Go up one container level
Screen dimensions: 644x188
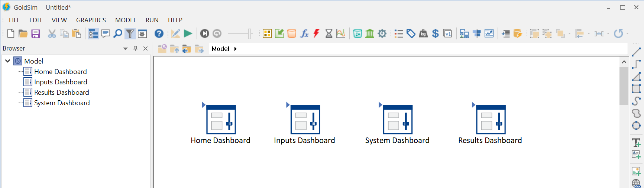tap(175, 49)
